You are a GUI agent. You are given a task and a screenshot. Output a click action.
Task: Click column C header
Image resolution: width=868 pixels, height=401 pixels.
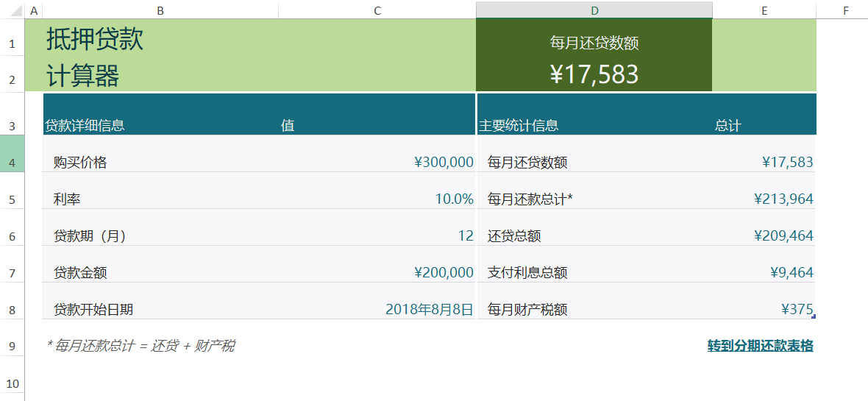[377, 10]
